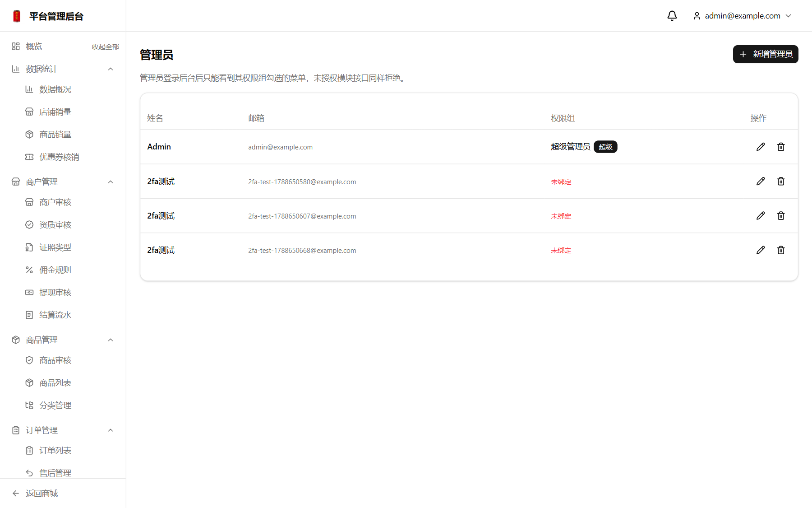Screen dimensions: 812x508
Task: Click the 2fa-test-1788650668@example.com email cell
Action: tap(302, 251)
